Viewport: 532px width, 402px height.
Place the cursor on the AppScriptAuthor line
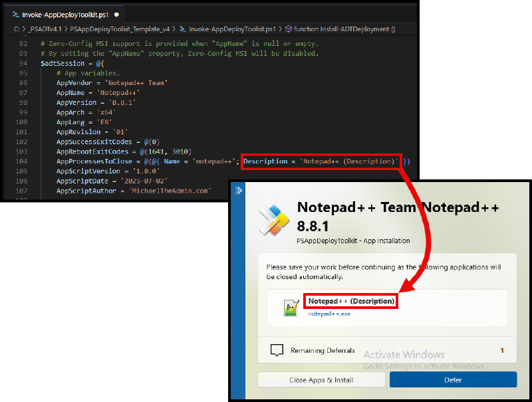(x=133, y=191)
